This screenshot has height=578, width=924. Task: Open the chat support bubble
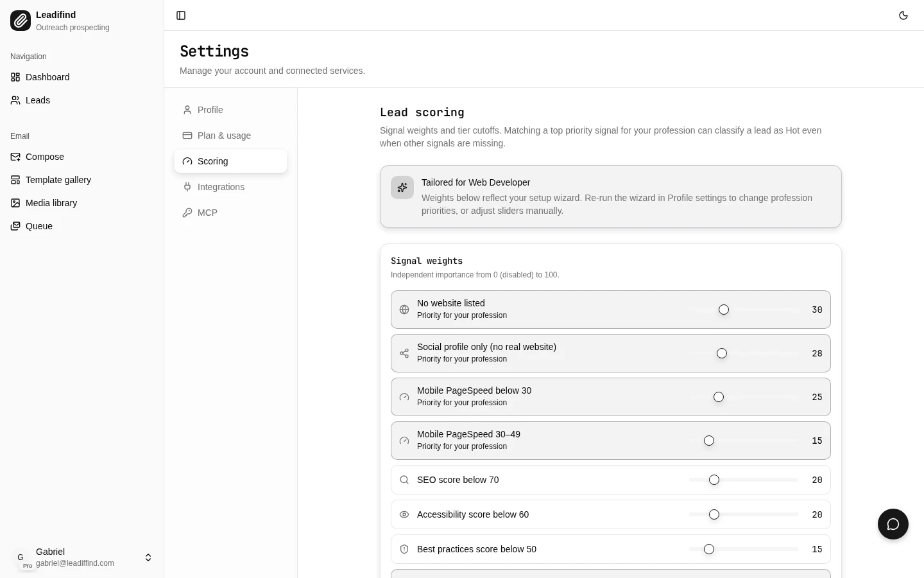click(893, 524)
